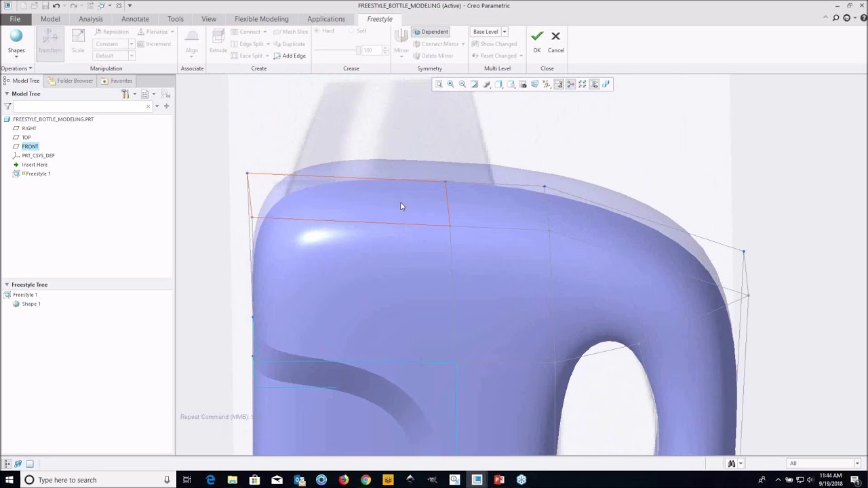The width and height of the screenshot is (868, 488).
Task: Click the tree filter funnel icon
Action: (x=7, y=106)
